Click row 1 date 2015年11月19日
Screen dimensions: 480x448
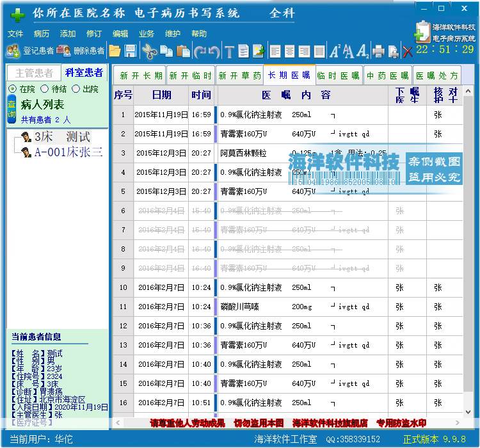161,115
